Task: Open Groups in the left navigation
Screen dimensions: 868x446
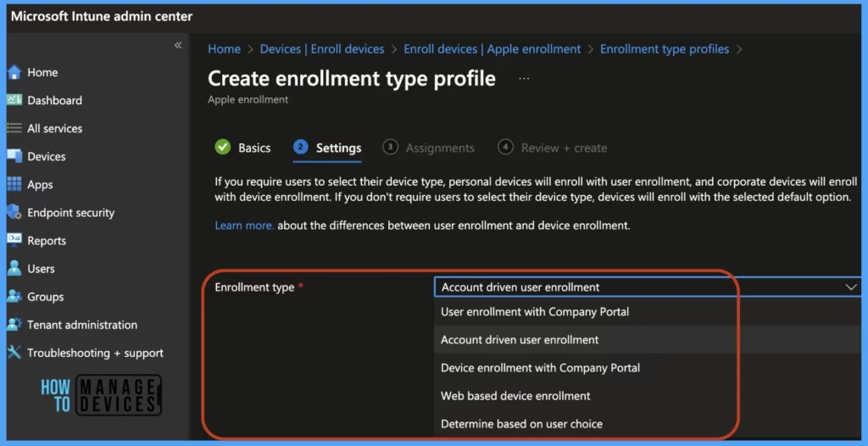Action: 46,297
